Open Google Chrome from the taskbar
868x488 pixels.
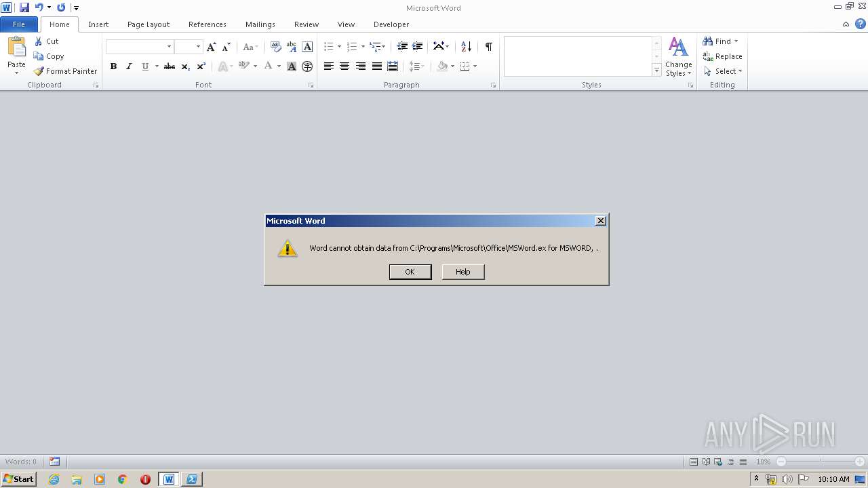(x=123, y=479)
